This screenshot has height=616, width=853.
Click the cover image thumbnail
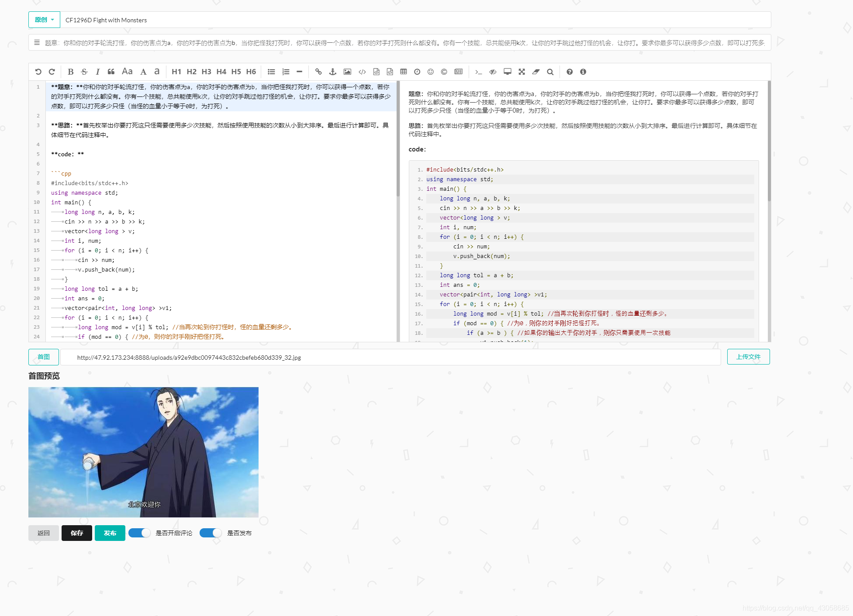(x=143, y=451)
